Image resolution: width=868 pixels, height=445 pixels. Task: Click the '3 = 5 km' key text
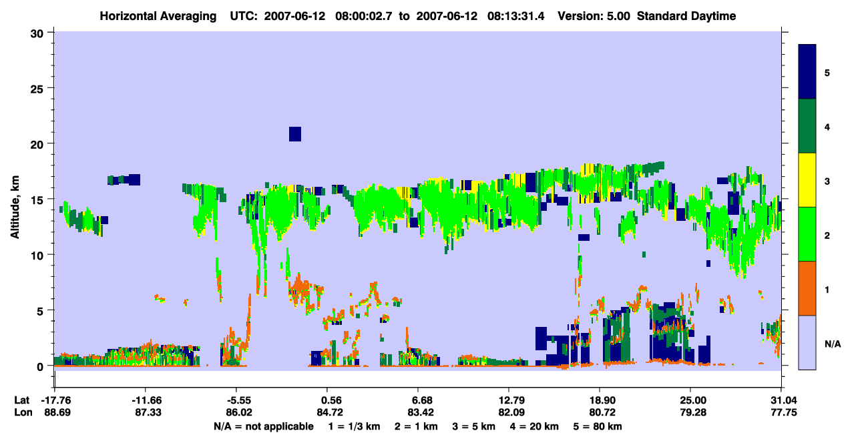(475, 426)
